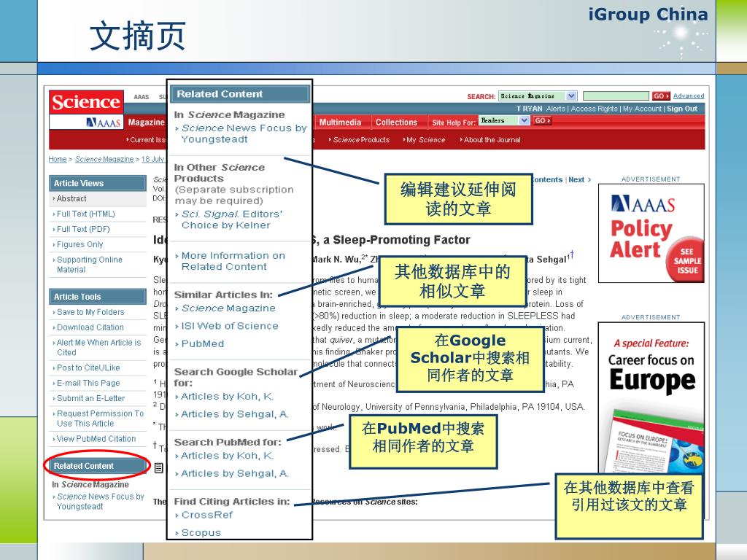Search Google Scholar articles by Koh, K.
The height and width of the screenshot is (560, 747).
coord(228,396)
